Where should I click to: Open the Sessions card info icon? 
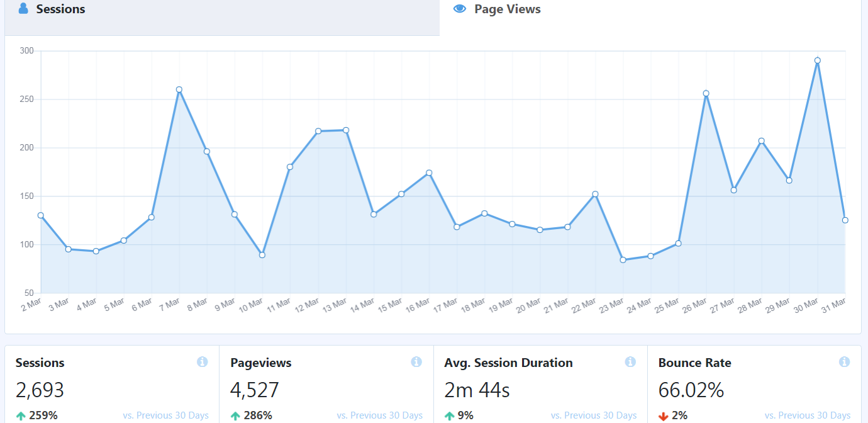point(202,362)
